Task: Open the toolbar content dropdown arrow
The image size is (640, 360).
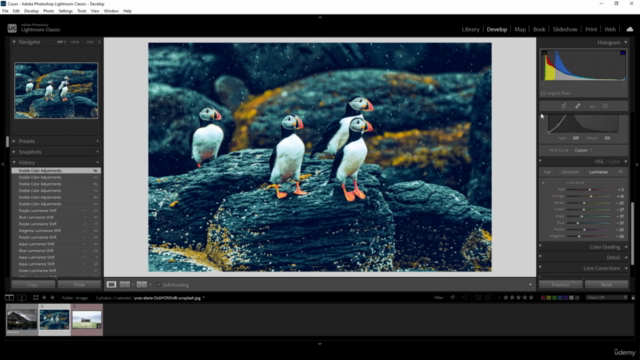Action: coord(530,284)
